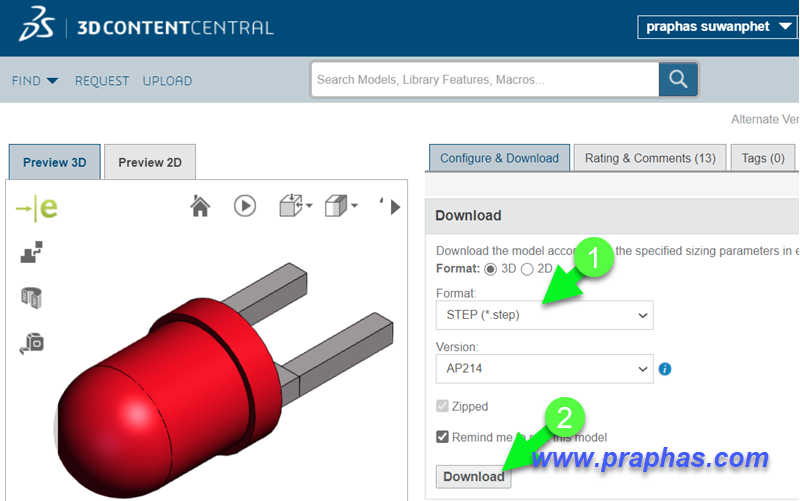Viewport: 800px width, 501px height.
Task: Open the eDrawings logo icon
Action: (37, 208)
